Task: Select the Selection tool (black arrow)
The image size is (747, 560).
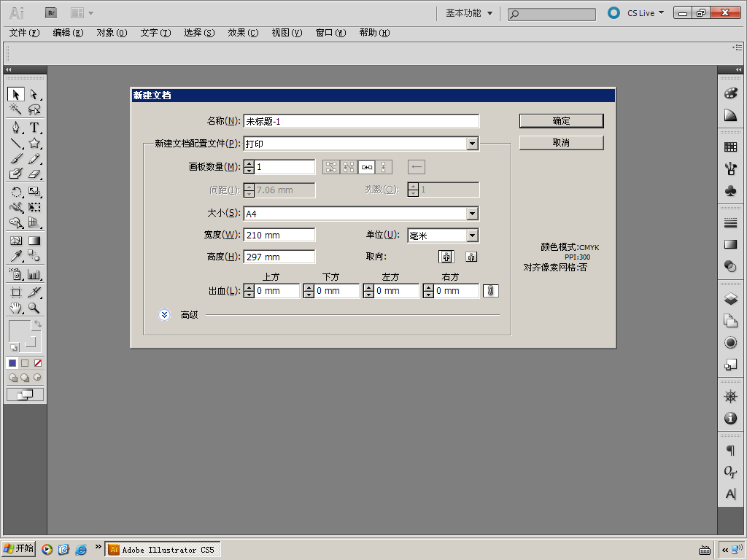Action: (x=16, y=94)
